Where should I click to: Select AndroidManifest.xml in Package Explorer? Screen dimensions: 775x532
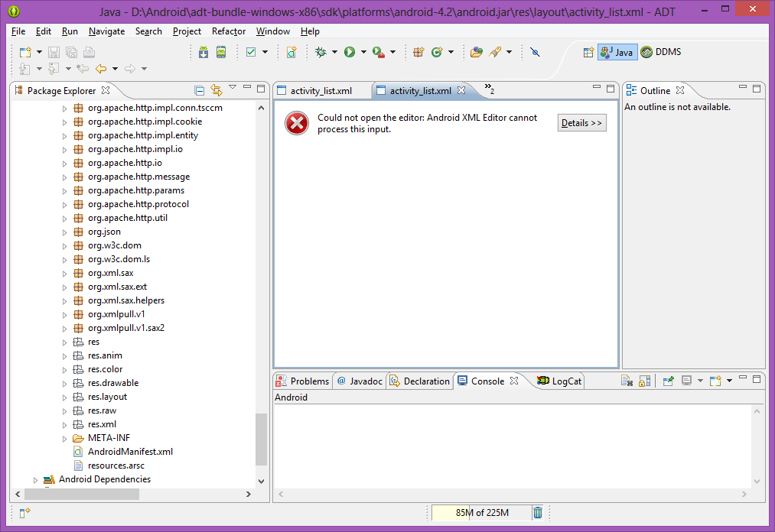131,452
